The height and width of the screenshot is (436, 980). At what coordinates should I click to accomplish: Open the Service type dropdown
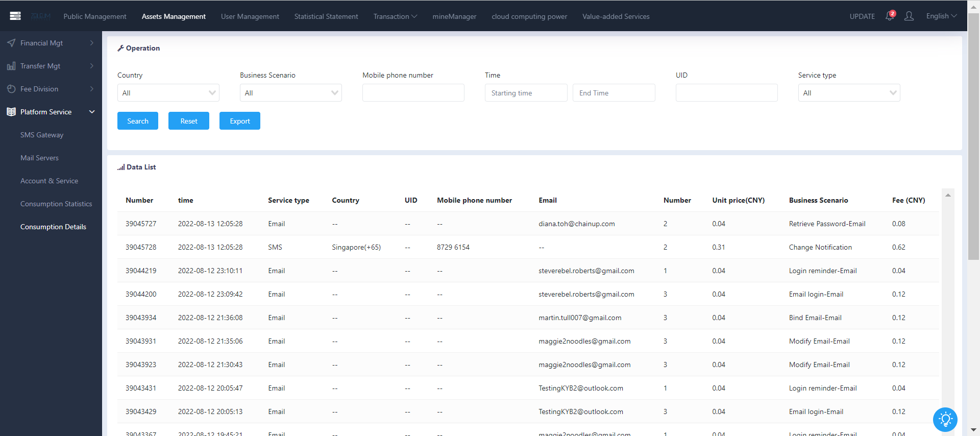pyautogui.click(x=849, y=93)
